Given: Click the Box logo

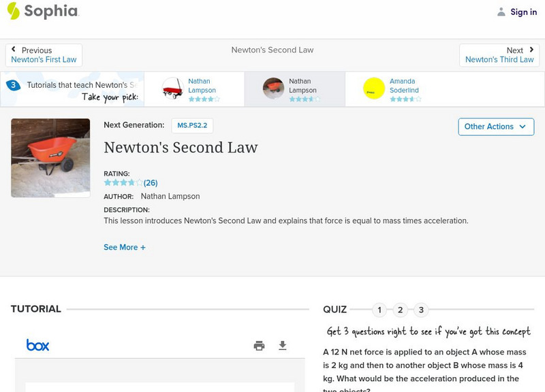Looking at the screenshot, I should [37, 345].
